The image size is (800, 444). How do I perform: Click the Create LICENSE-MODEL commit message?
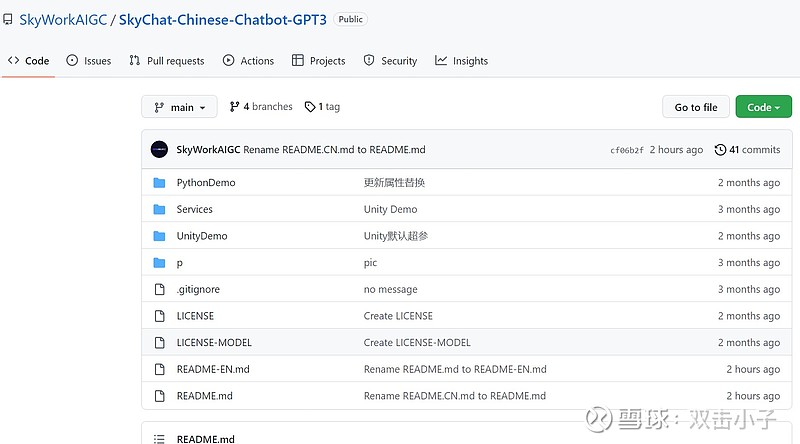[417, 342]
